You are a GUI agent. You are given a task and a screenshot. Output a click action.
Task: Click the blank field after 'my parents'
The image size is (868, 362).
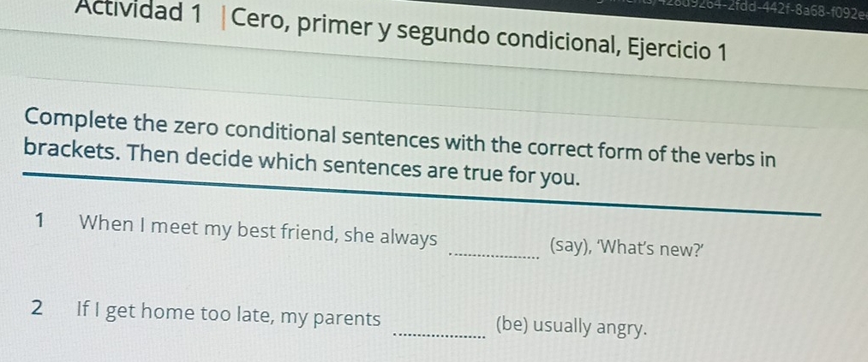point(438,331)
